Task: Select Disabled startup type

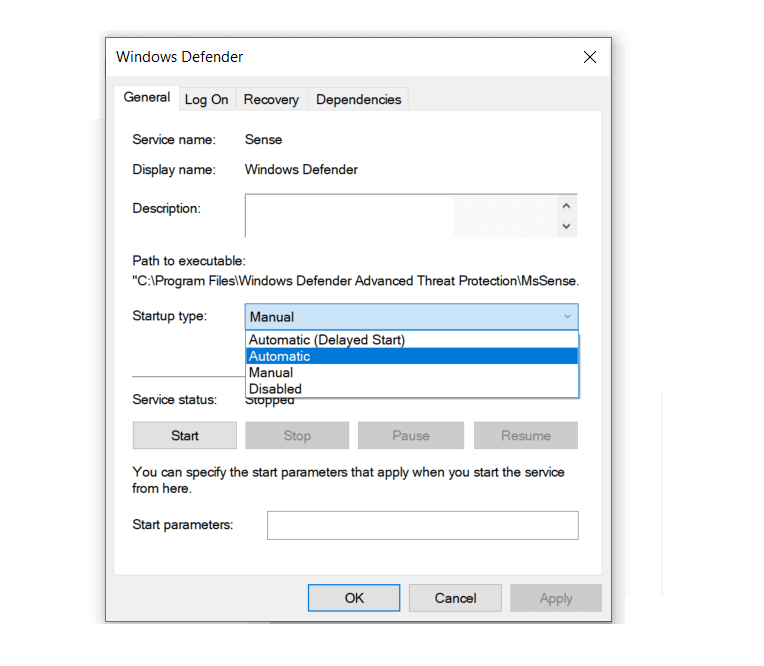Action: coord(412,389)
